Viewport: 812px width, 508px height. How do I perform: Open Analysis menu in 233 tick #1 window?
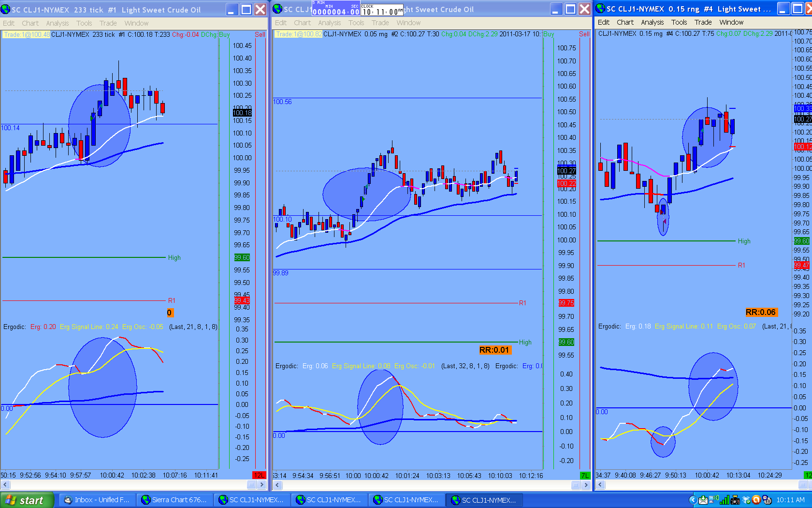58,23
